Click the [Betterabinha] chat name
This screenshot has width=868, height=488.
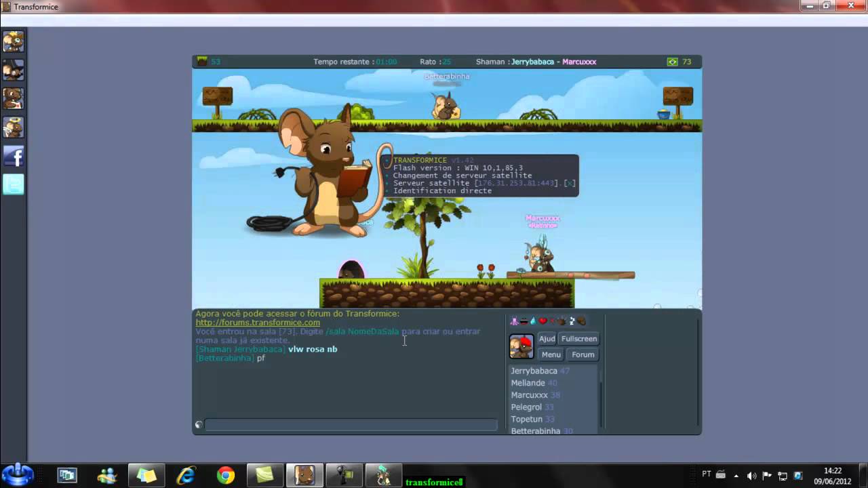click(224, 358)
